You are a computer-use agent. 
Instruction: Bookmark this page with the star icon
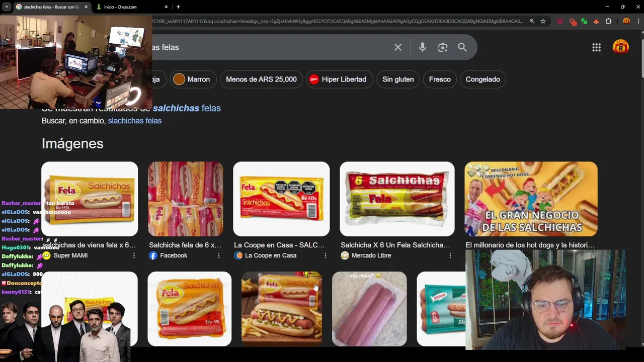click(543, 21)
